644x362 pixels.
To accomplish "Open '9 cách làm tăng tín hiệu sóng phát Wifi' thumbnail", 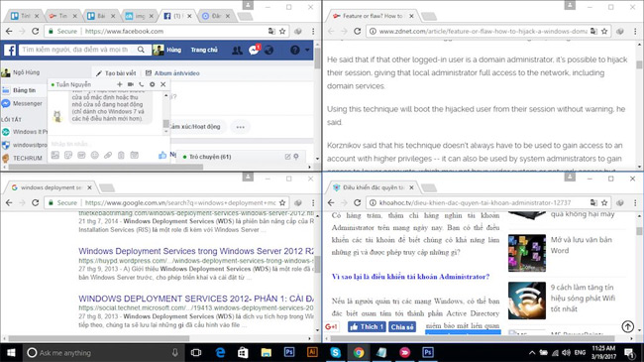I will click(527, 301).
